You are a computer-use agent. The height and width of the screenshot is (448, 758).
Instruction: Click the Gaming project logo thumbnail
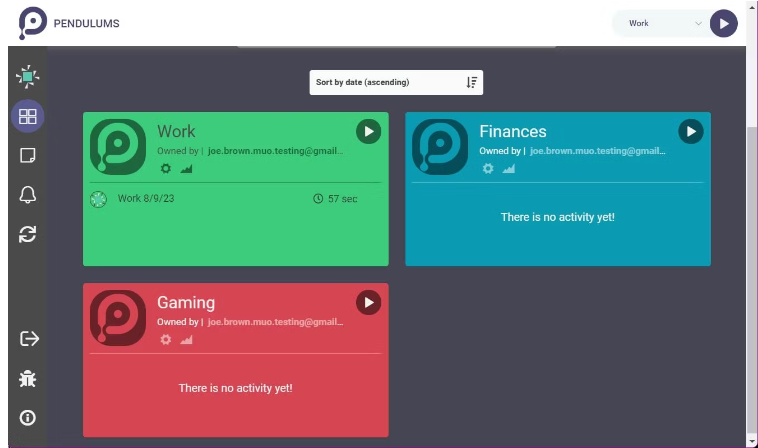(x=118, y=318)
